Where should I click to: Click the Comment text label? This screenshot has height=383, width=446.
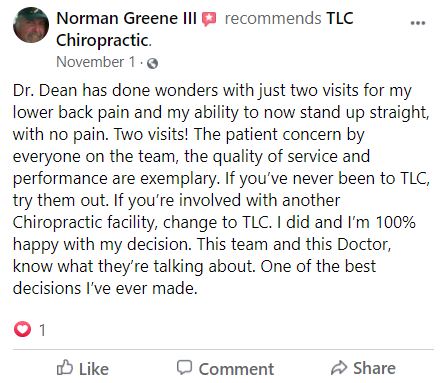[236, 369]
